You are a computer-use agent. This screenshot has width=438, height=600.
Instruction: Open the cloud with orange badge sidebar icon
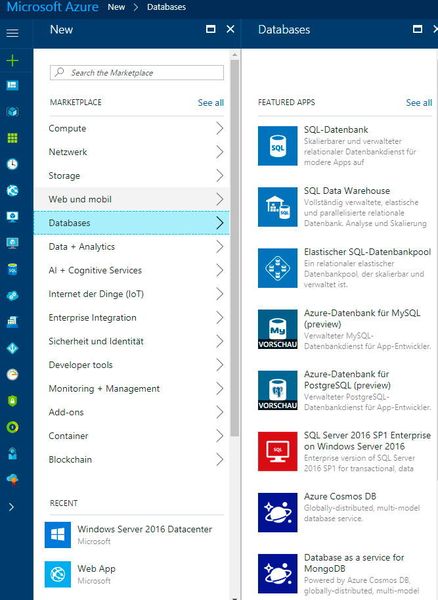[x=12, y=479]
